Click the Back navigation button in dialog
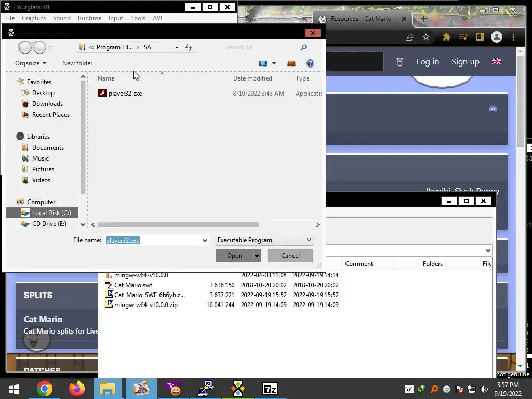 tap(25, 47)
